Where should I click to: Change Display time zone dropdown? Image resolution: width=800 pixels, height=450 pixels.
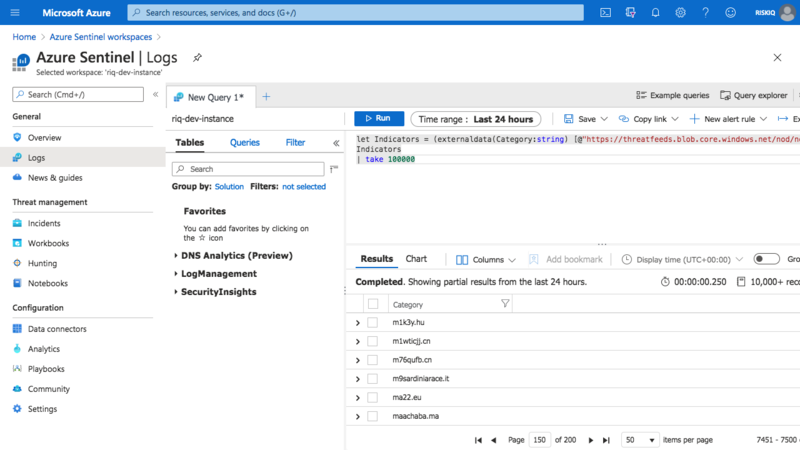(682, 260)
